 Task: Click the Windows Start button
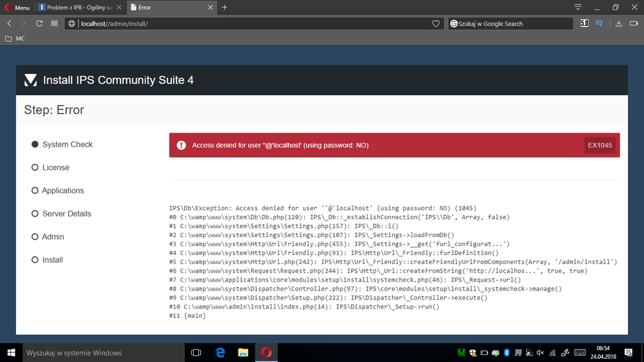pyautogui.click(x=11, y=352)
